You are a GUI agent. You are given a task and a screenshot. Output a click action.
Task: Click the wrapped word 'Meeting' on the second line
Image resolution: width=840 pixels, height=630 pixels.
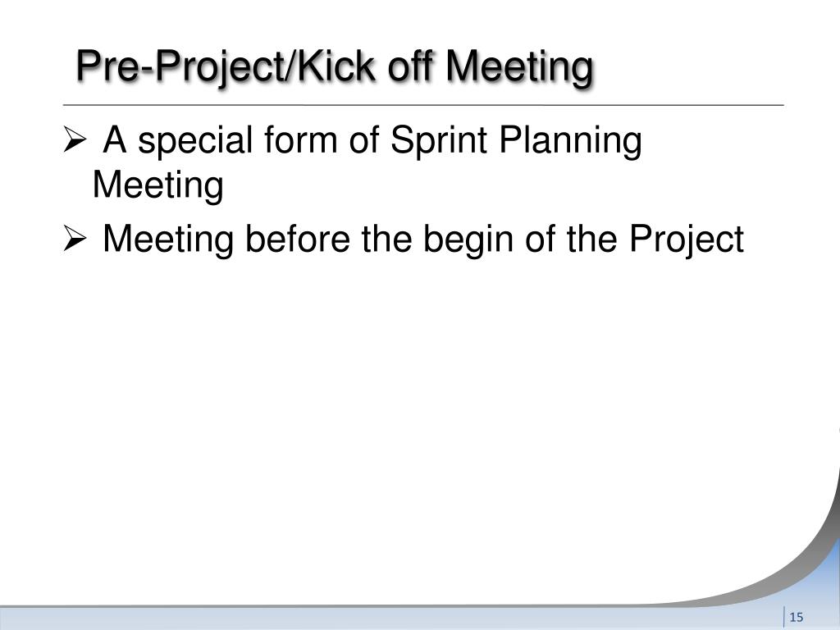[157, 185]
